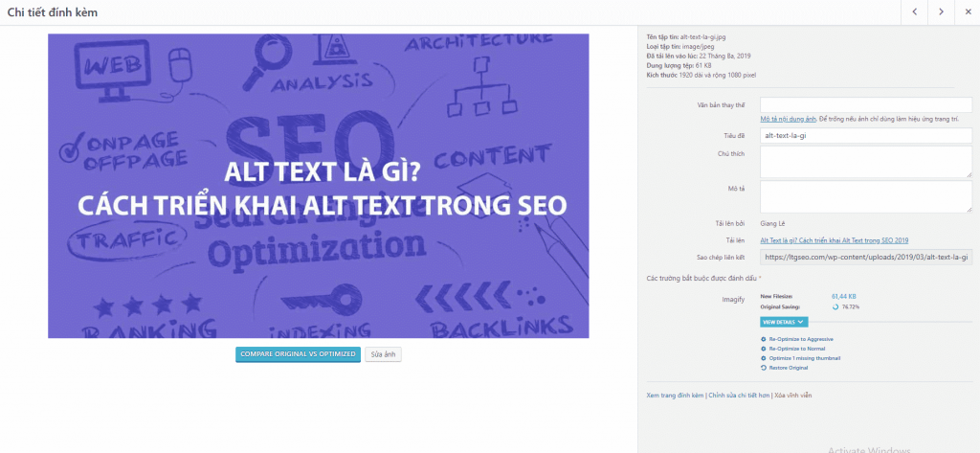Click the Re-Optimize to Aggressive gear icon

763,339
